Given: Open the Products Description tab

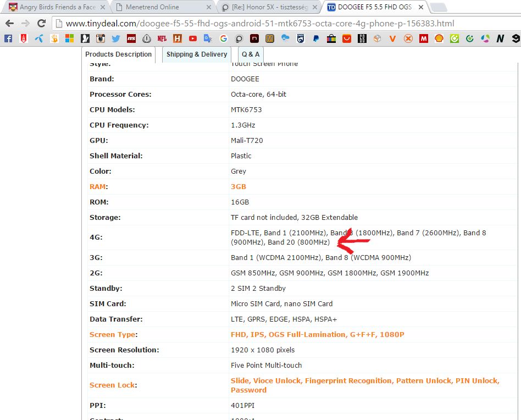Looking at the screenshot, I should [x=119, y=54].
